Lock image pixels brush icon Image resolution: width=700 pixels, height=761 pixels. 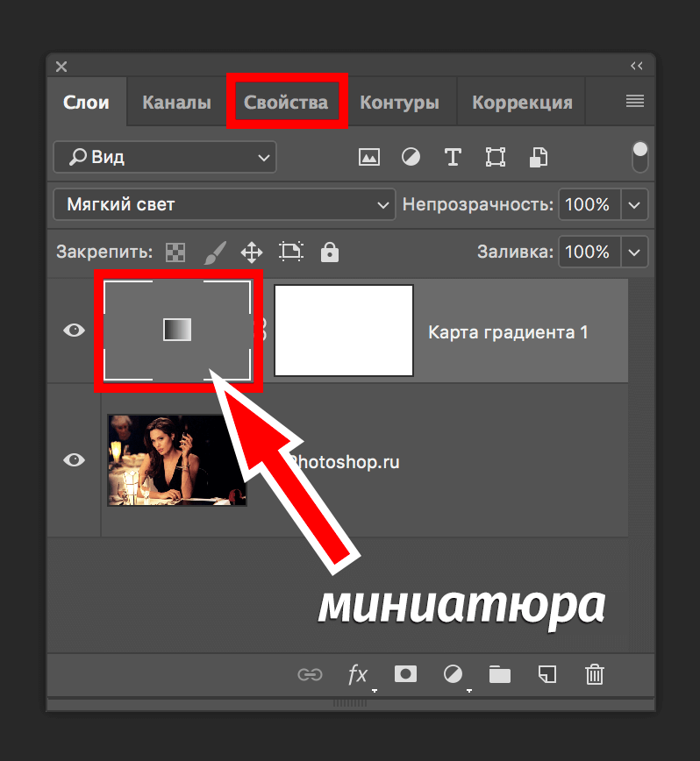tap(215, 252)
